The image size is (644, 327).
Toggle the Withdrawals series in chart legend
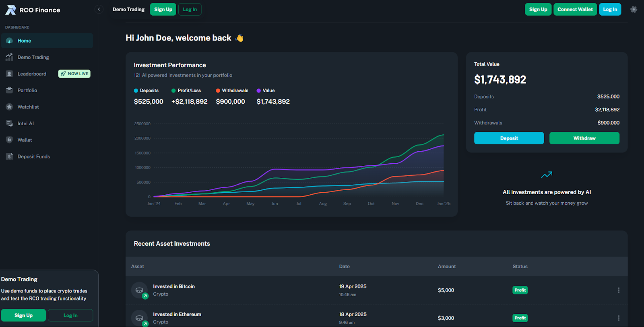[232, 90]
